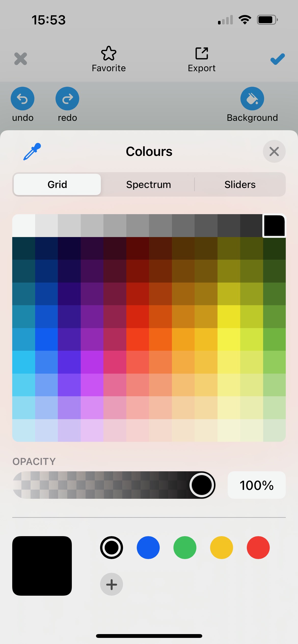Viewport: 298px width, 644px height.
Task: Add a new color with plus button
Action: [x=112, y=584]
